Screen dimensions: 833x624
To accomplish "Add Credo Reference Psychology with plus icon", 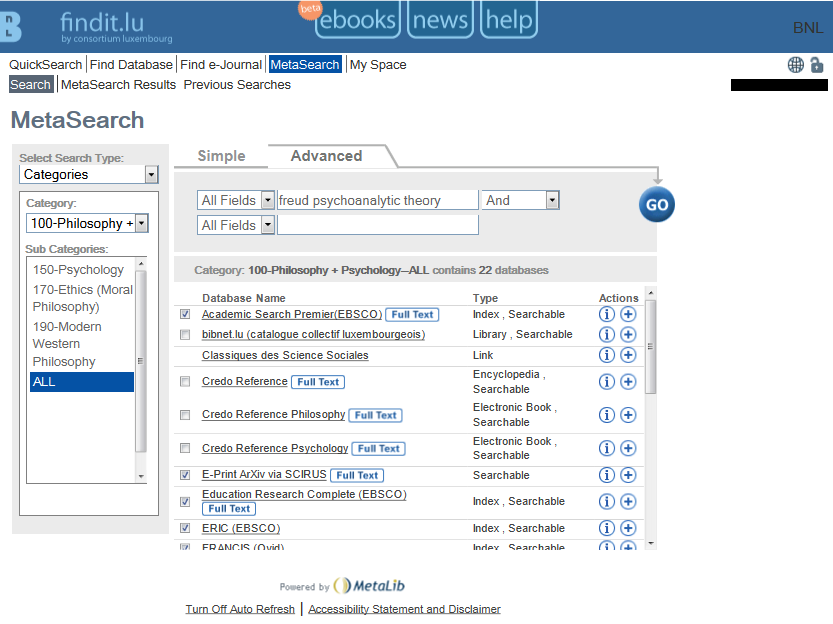I will (x=628, y=448).
